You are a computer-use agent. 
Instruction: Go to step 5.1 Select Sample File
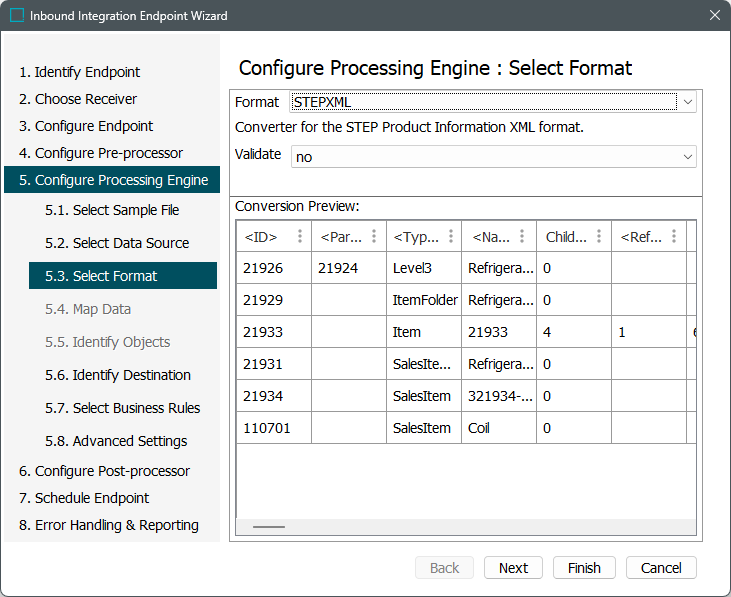(112, 210)
